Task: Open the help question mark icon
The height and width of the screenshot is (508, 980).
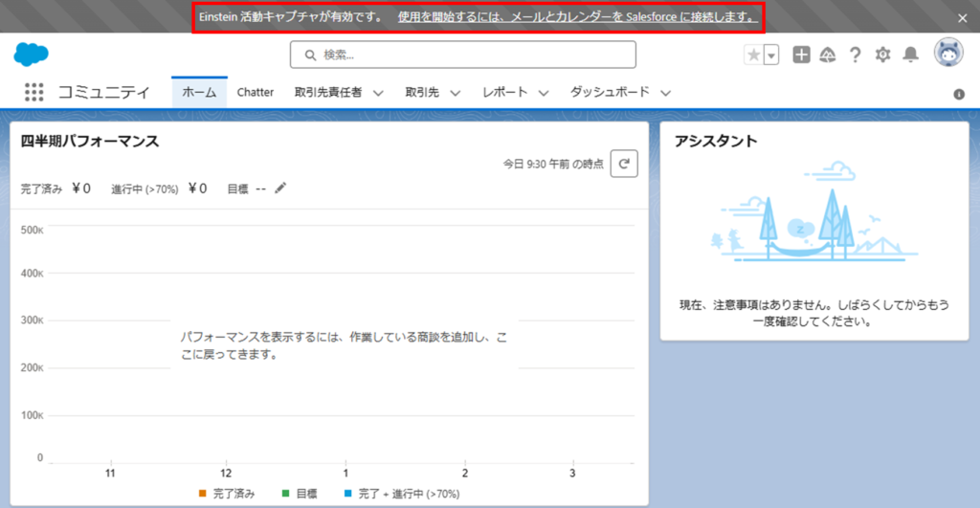Action: [x=855, y=55]
